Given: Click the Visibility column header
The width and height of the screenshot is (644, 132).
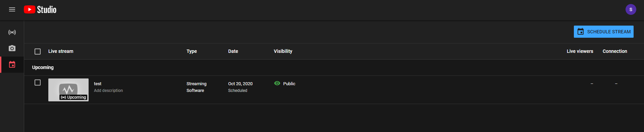Looking at the screenshot, I should [283, 51].
